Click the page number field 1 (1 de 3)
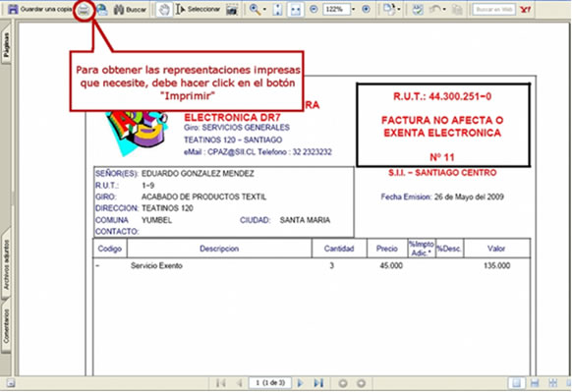 [270, 383]
